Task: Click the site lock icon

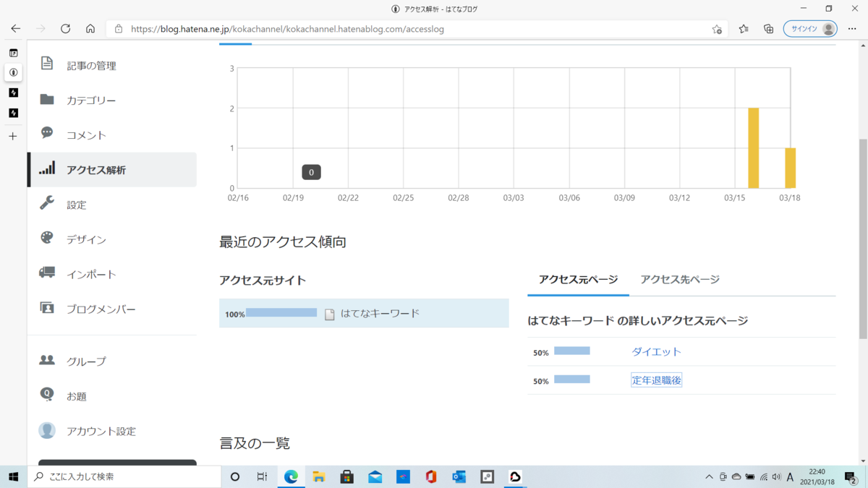Action: click(x=119, y=29)
